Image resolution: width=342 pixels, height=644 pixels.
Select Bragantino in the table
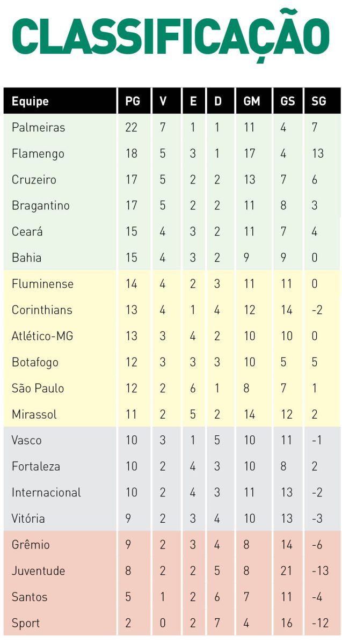point(40,206)
